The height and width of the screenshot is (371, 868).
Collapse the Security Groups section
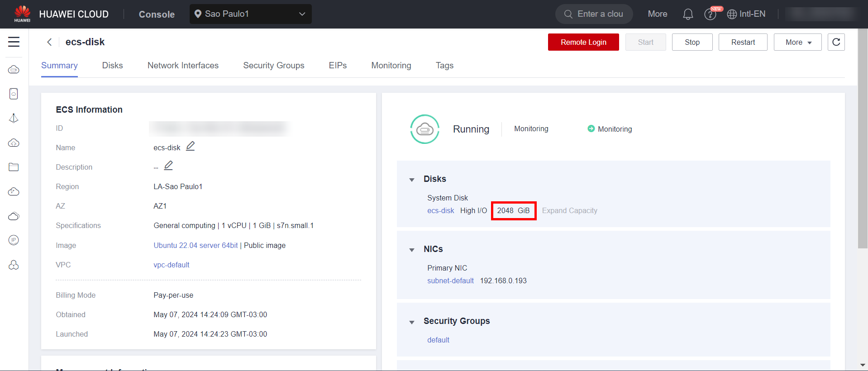[412, 322]
